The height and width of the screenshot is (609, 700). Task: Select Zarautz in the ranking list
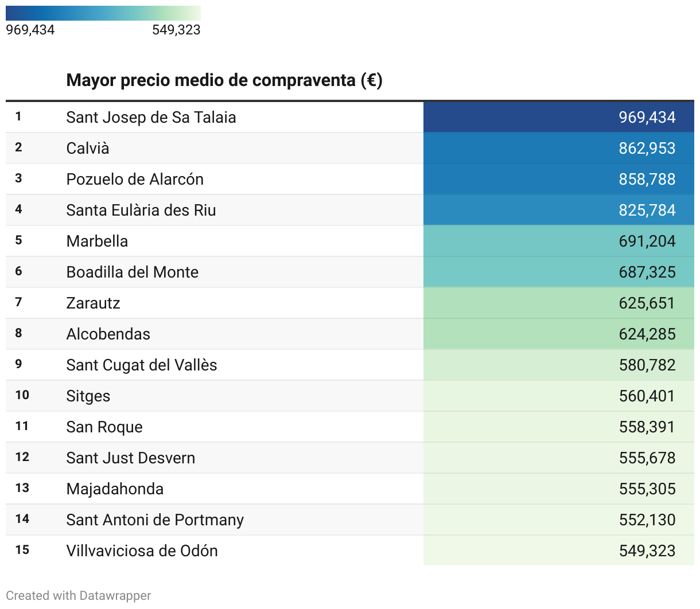point(93,303)
